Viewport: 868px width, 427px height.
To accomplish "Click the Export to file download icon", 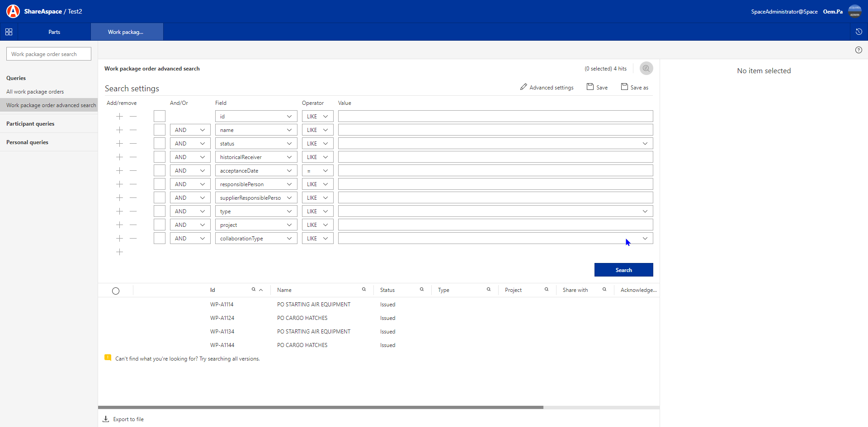I will coord(106,419).
